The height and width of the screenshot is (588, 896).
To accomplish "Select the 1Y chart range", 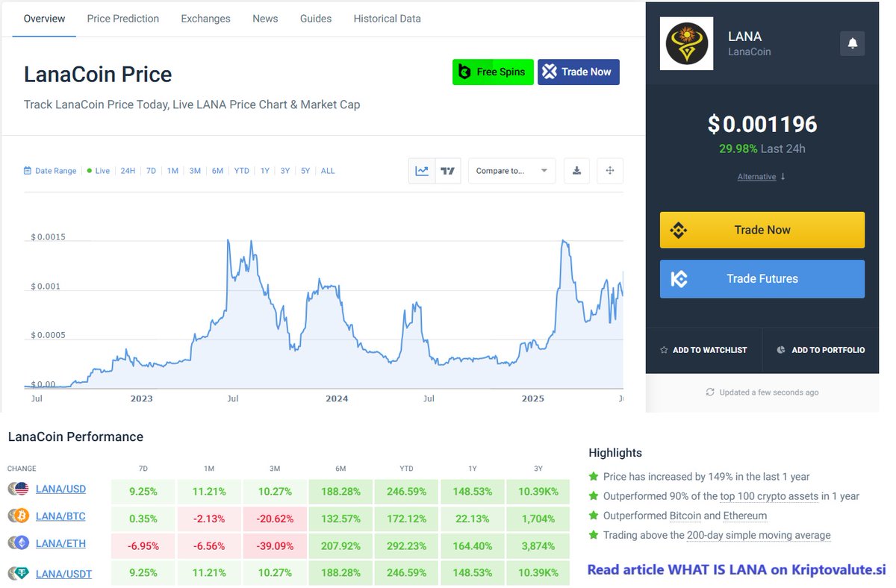I will tap(264, 171).
